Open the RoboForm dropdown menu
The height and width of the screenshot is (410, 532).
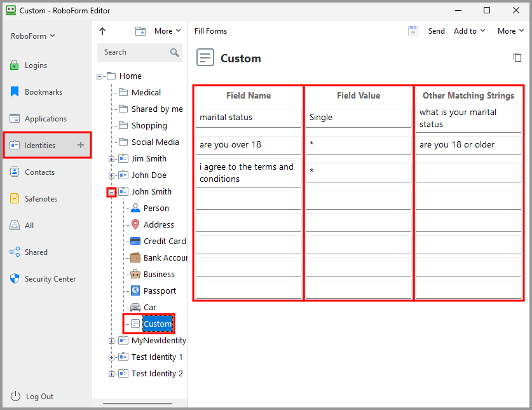point(32,36)
